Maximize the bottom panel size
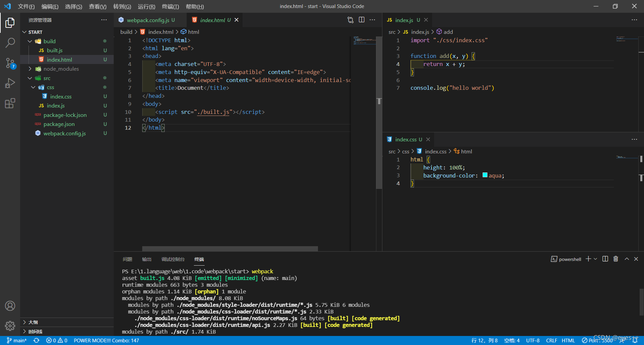 [x=627, y=259]
